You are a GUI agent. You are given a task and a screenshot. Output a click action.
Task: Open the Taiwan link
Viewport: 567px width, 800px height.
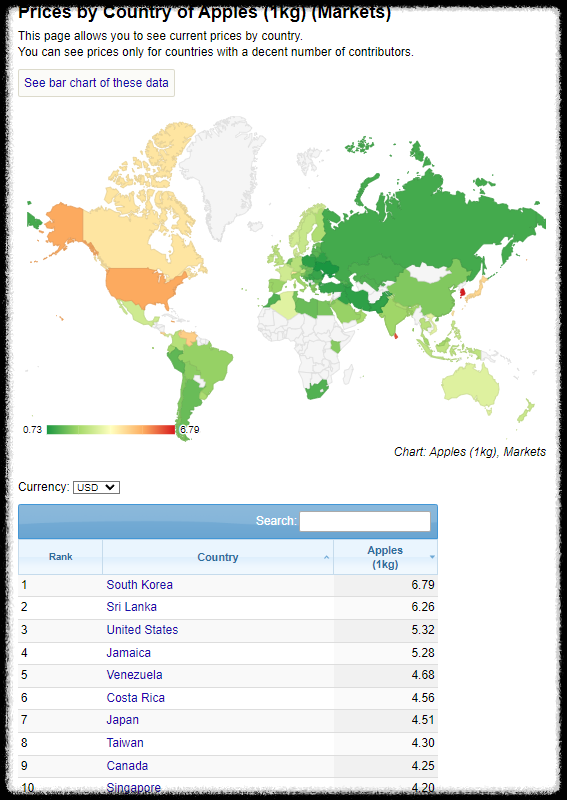[x=125, y=742]
